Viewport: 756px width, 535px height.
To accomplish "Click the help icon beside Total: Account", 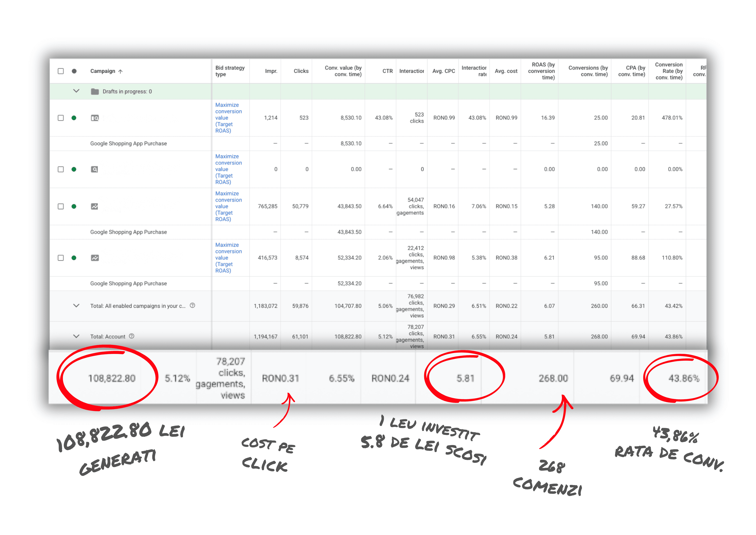I will (132, 336).
